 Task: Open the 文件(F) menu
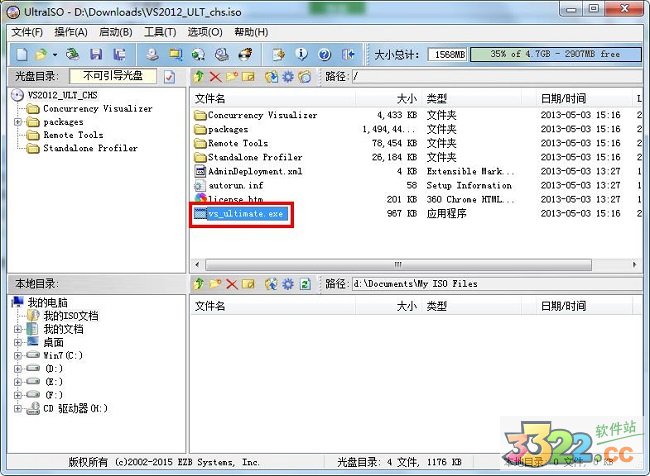(x=27, y=32)
